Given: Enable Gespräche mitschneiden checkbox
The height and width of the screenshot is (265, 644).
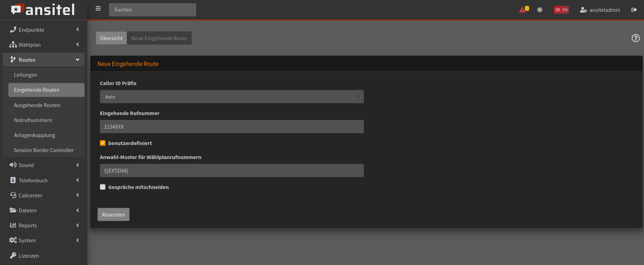Looking at the screenshot, I should point(103,187).
